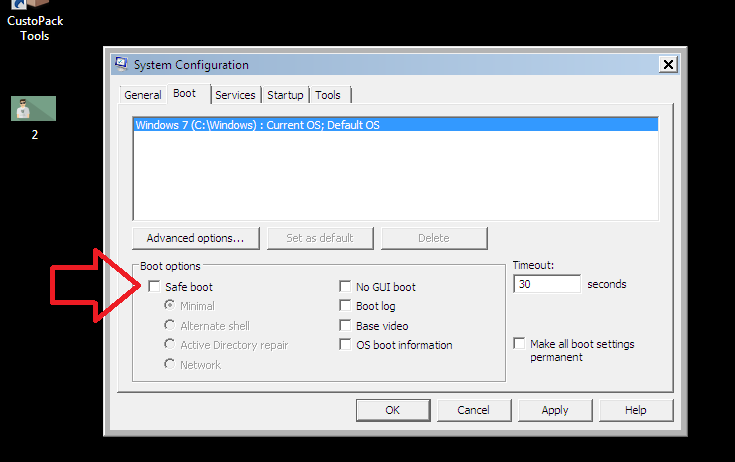735x462 pixels.
Task: Click the Help button
Action: pos(636,410)
